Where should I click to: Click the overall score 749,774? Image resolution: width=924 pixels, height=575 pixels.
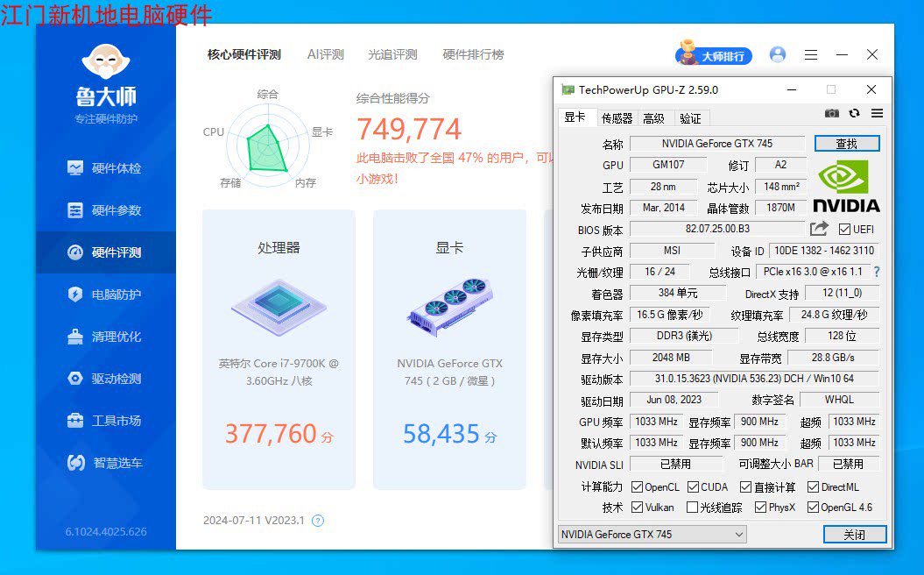[409, 129]
